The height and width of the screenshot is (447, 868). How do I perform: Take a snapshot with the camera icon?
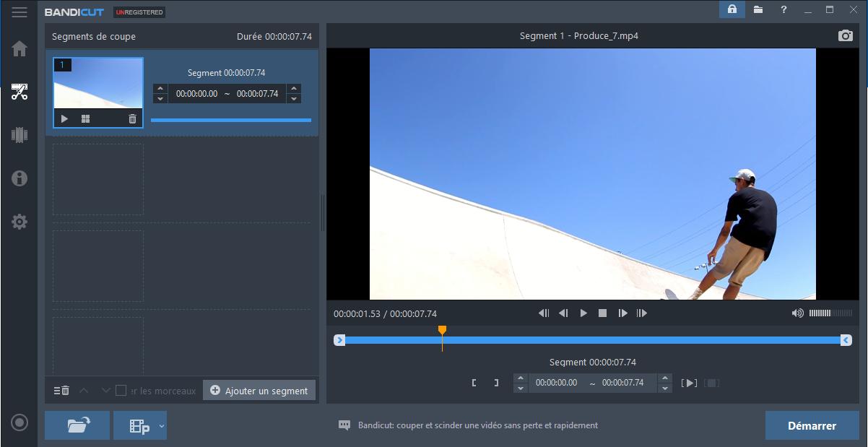click(x=845, y=36)
